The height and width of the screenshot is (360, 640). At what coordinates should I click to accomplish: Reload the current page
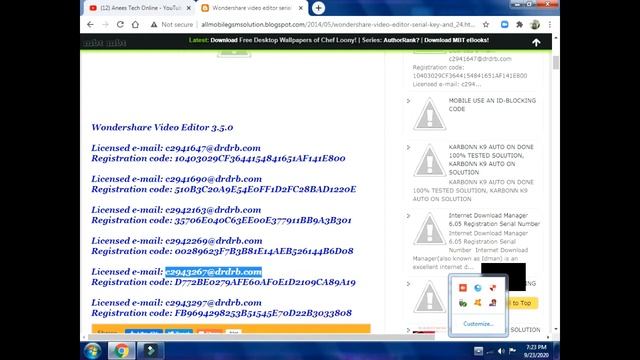tap(120, 24)
